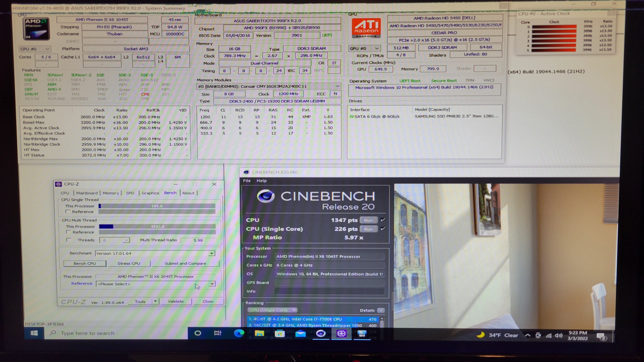Toggle the checkbox beside the Single Core Run button
The height and width of the screenshot is (362, 644).
coord(383,229)
